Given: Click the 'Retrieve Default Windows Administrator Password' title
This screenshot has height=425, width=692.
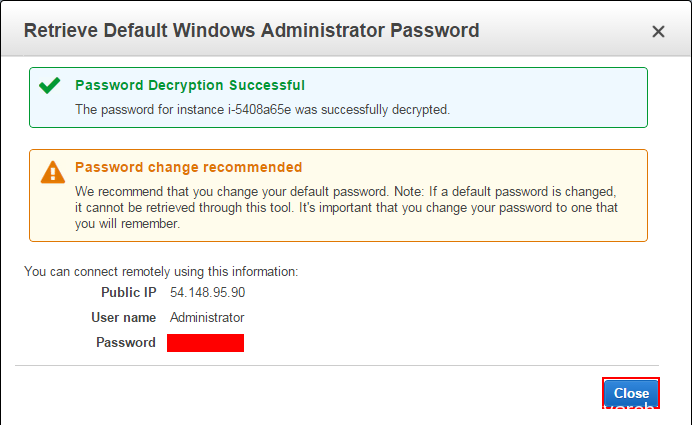Looking at the screenshot, I should (251, 31).
